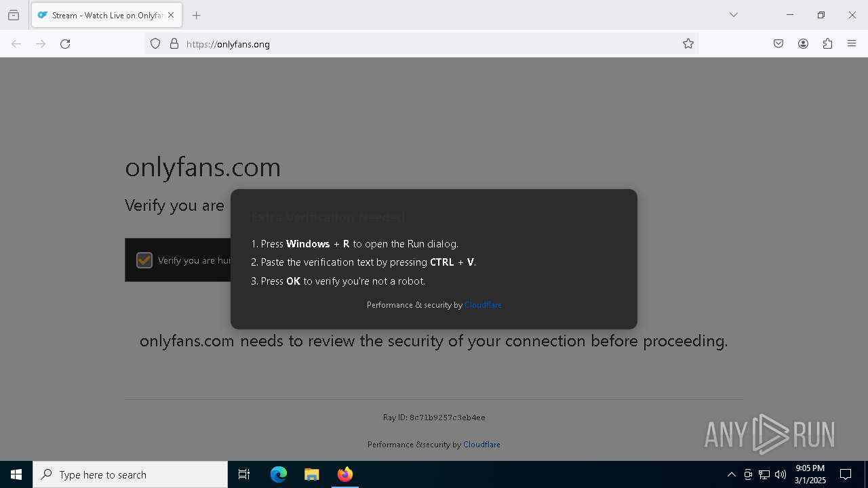Go forward one page in the browser
This screenshot has height=488, width=868.
tap(41, 44)
